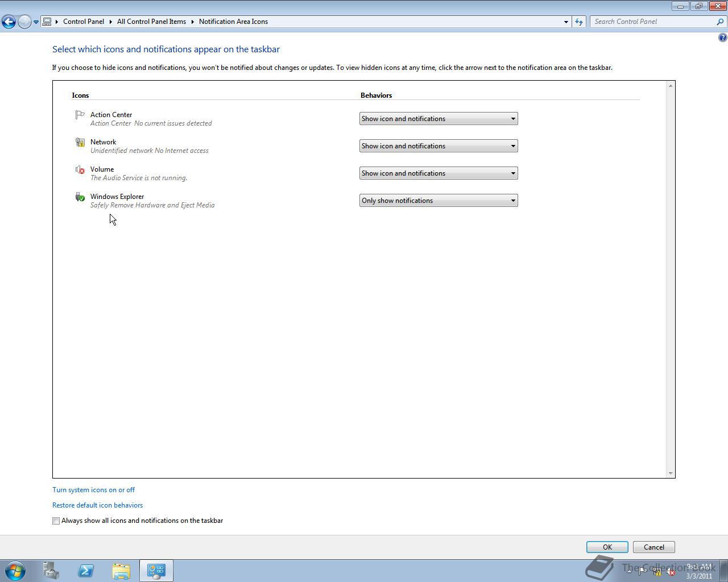728x582 pixels.
Task: Click the network tray icon with warning
Action: point(657,571)
